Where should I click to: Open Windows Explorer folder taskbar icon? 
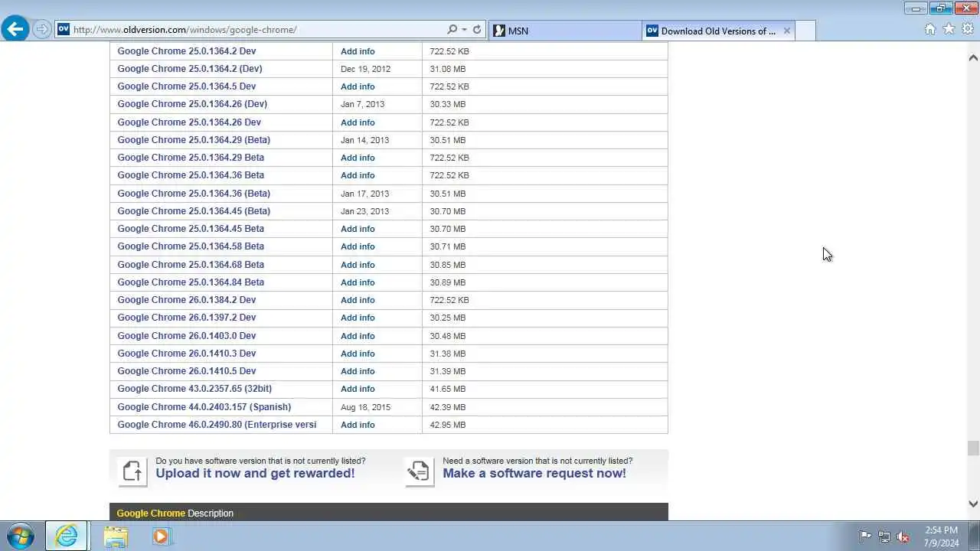(x=116, y=536)
